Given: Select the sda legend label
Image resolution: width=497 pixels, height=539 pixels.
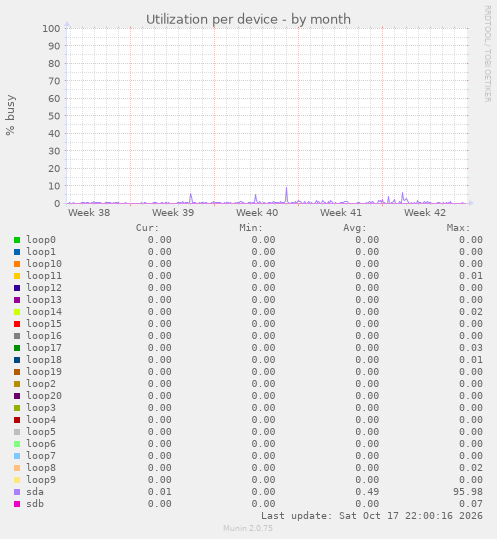Looking at the screenshot, I should pyautogui.click(x=35, y=492).
